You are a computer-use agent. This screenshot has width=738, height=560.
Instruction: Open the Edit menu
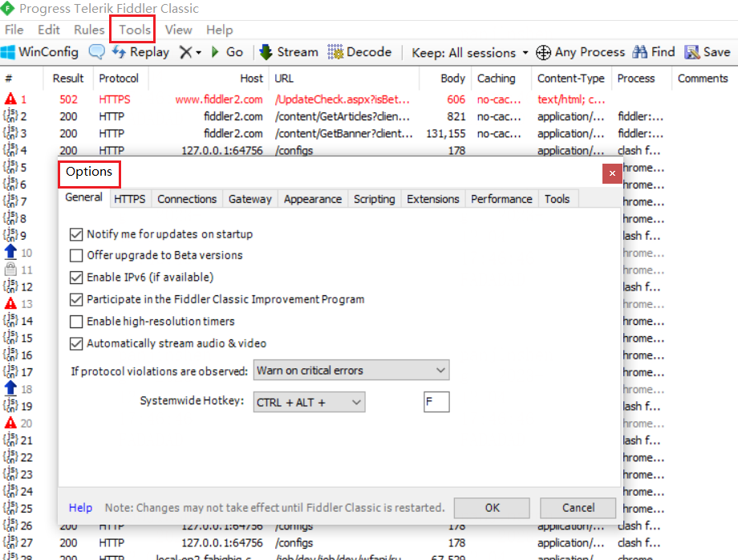pos(48,30)
